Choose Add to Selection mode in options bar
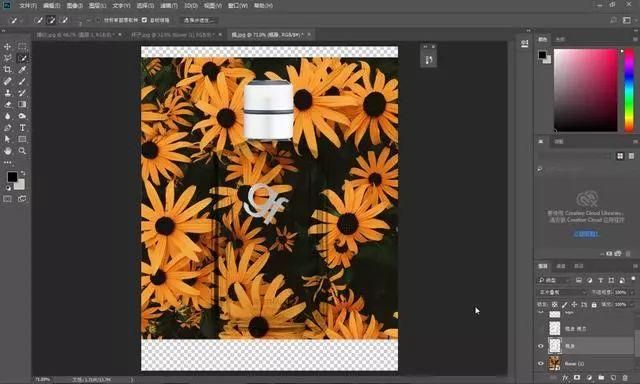640x384 pixels. (x=51, y=20)
